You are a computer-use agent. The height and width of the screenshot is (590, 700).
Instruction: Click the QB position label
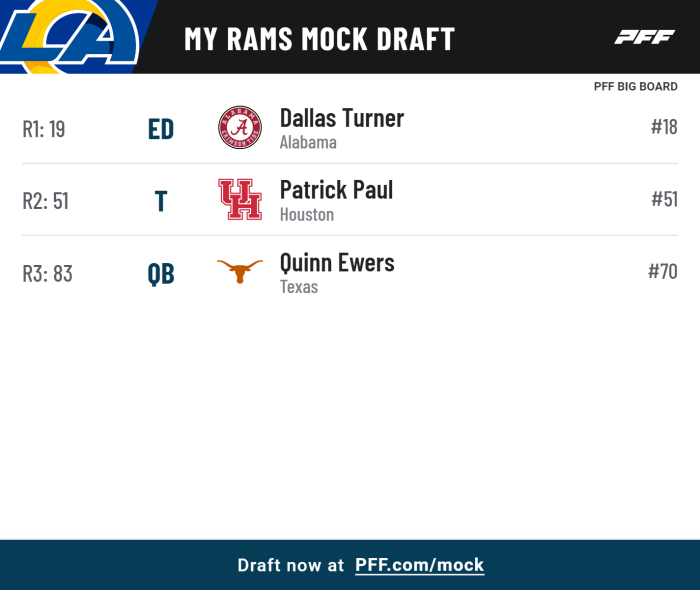pos(161,274)
